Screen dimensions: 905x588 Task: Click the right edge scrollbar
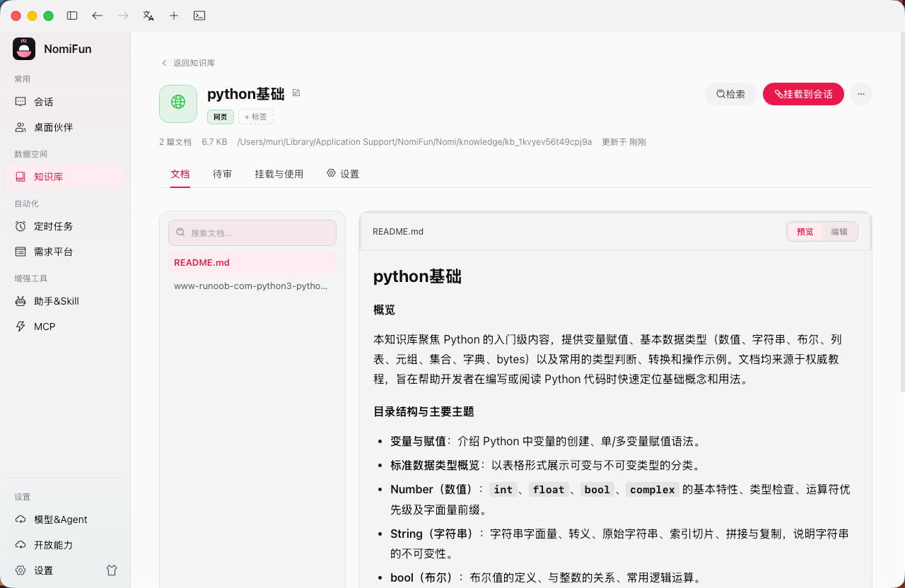(x=902, y=212)
